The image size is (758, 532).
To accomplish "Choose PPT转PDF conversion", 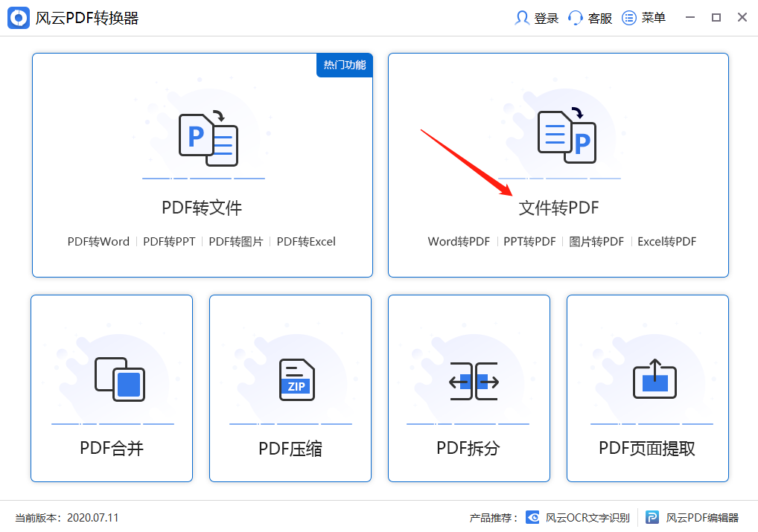I will coord(530,242).
